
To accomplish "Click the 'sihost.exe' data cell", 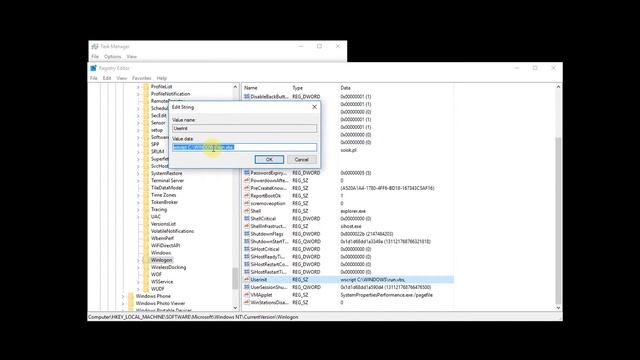I will pyautogui.click(x=351, y=226).
